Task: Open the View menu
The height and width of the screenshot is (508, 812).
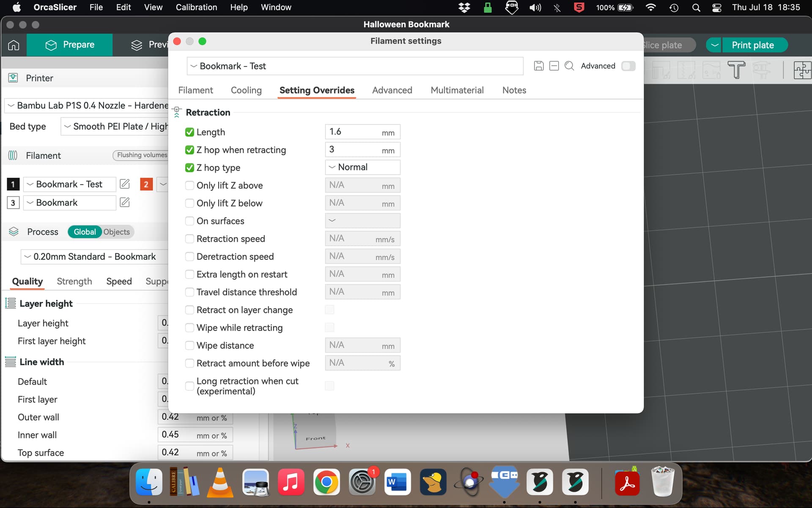Action: 153,7
